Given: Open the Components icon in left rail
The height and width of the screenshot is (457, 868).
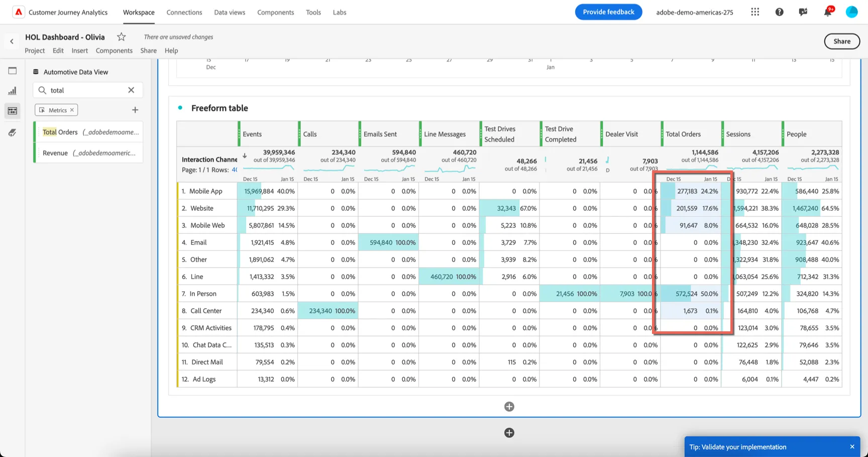Looking at the screenshot, I should click(13, 111).
